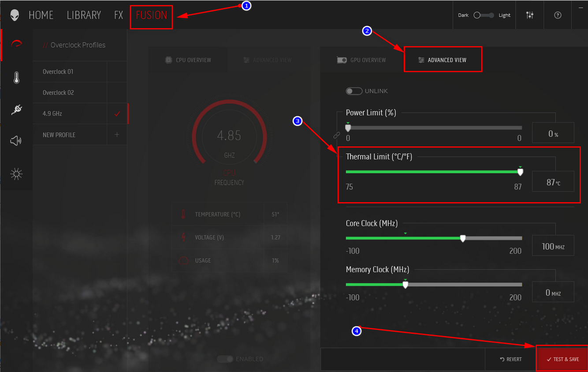Switch to the FX tab

(119, 15)
